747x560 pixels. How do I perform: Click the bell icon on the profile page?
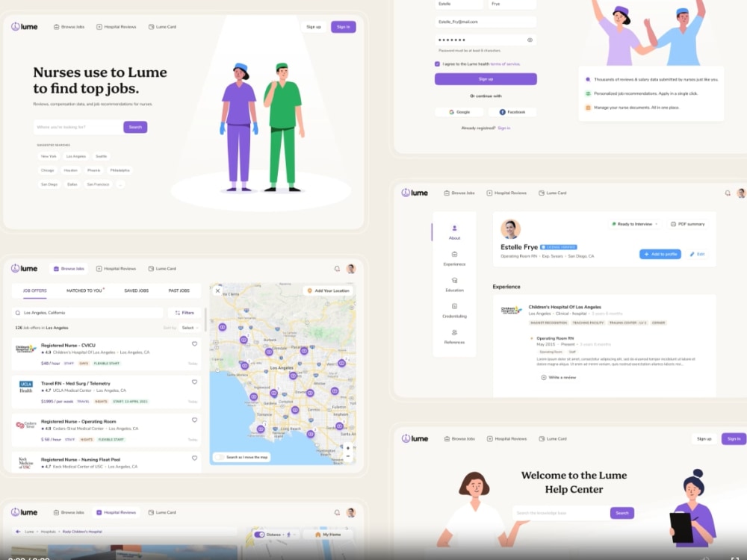(x=728, y=193)
